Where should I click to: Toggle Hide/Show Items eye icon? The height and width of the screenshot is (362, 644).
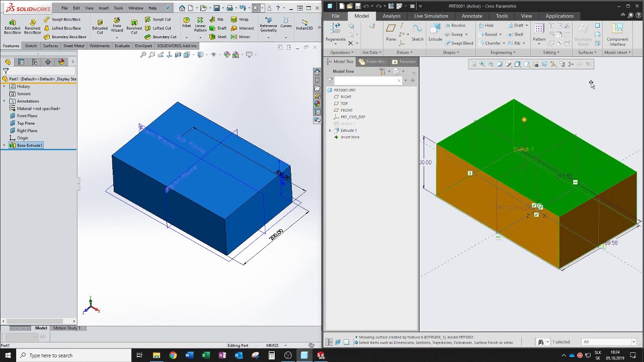213,55
